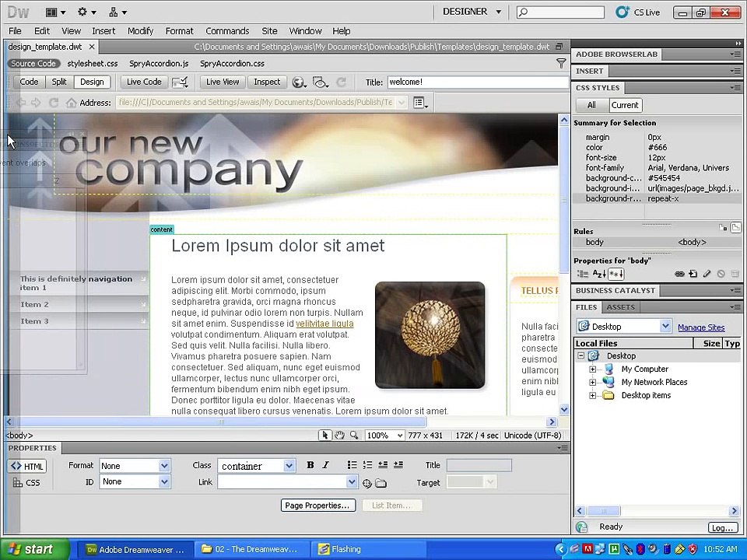Open the stylesheet.css related file
This screenshot has height=560, width=747.
coord(93,63)
